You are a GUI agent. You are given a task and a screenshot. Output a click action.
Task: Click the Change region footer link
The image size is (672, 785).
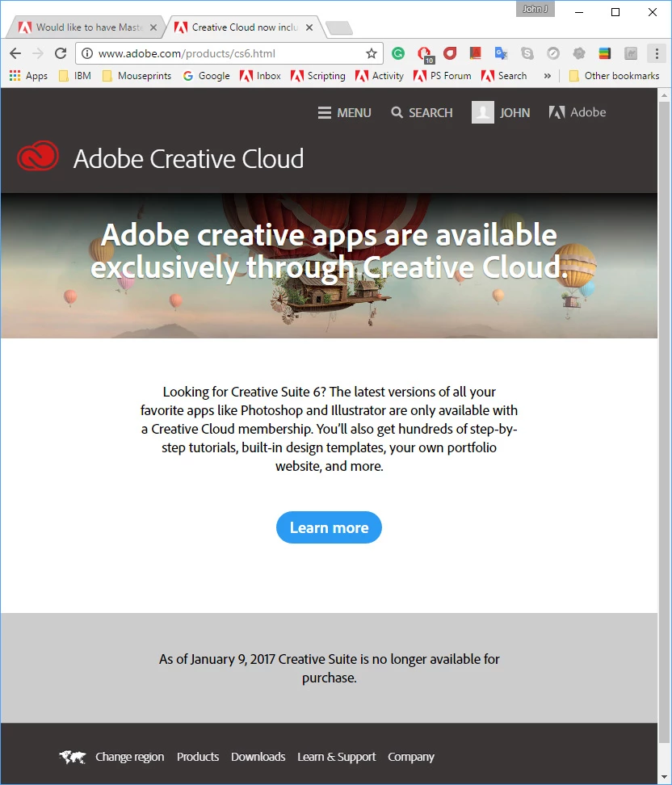click(x=130, y=757)
